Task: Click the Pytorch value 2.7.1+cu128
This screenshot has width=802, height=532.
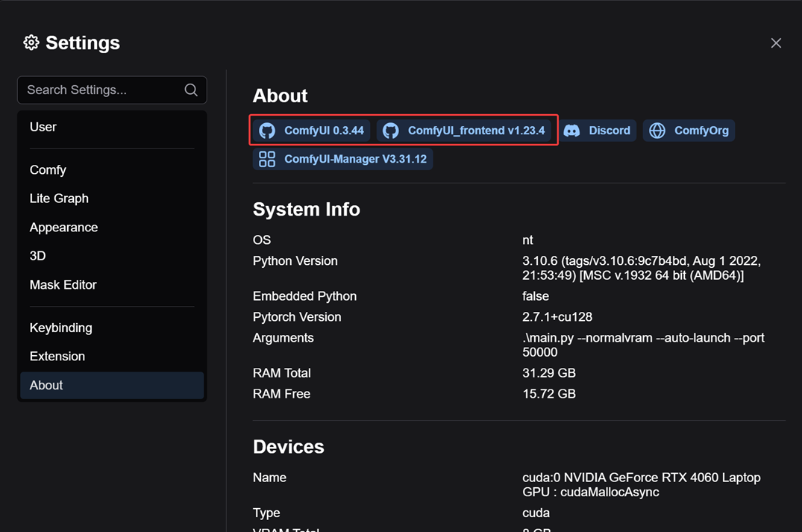Action: click(557, 317)
